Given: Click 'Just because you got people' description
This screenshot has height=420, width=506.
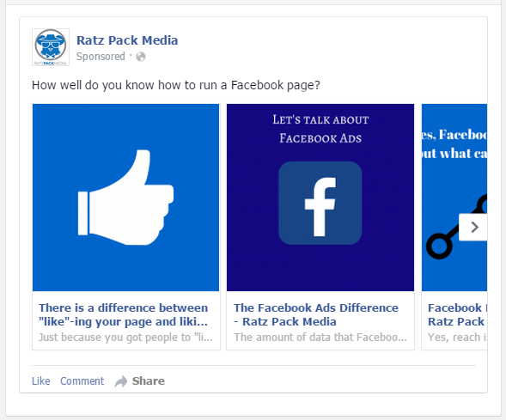Looking at the screenshot, I should [x=125, y=337].
